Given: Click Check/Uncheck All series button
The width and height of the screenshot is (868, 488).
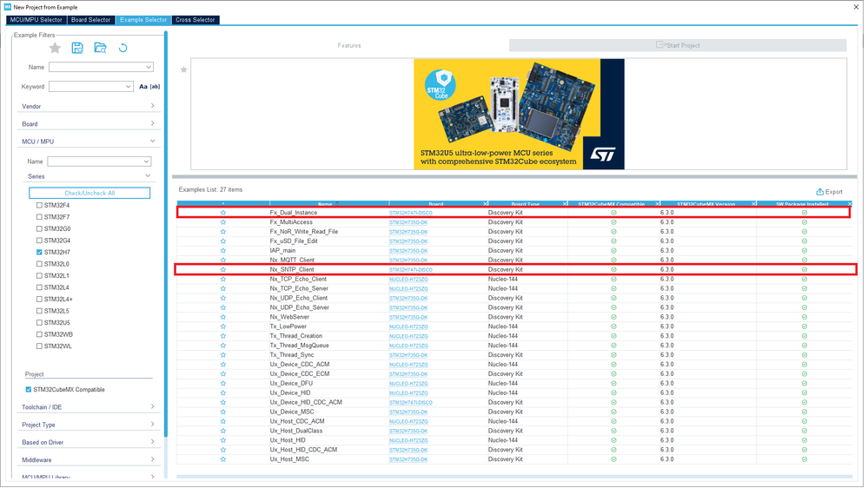Looking at the screenshot, I should 89,193.
